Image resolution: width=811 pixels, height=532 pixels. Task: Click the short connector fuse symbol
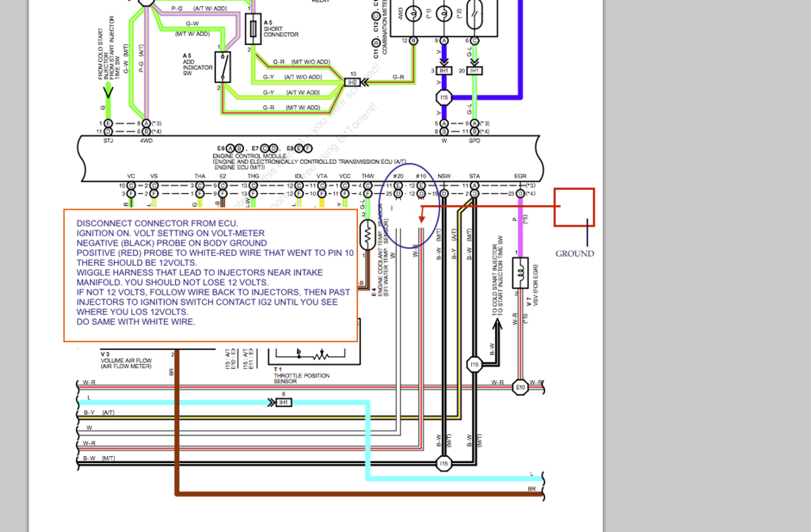coord(253,28)
